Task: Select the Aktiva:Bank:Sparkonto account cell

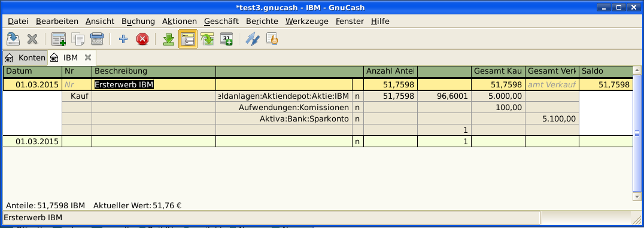Action: [284, 119]
